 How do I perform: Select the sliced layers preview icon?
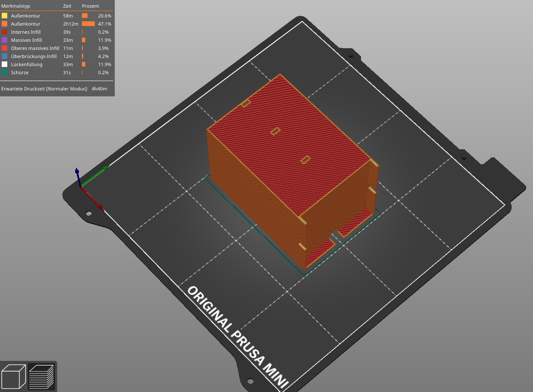41,377
